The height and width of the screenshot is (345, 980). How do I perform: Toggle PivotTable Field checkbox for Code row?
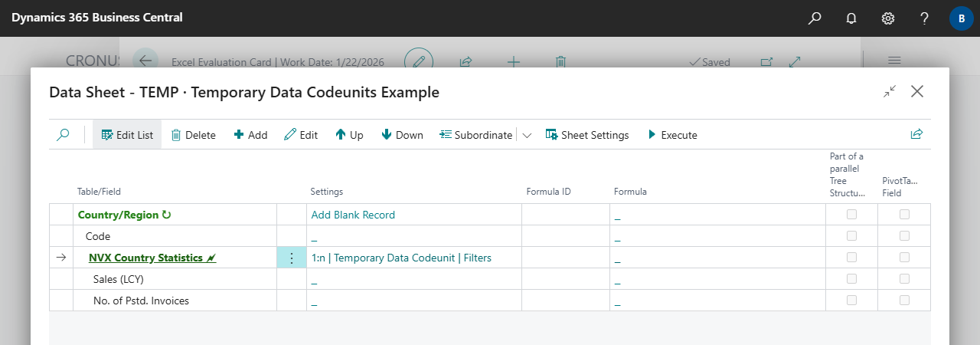tap(905, 236)
